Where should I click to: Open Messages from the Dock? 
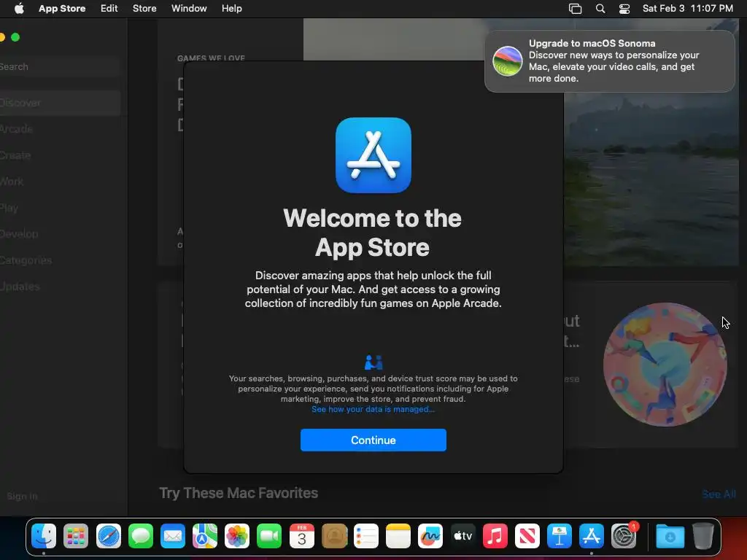141,536
